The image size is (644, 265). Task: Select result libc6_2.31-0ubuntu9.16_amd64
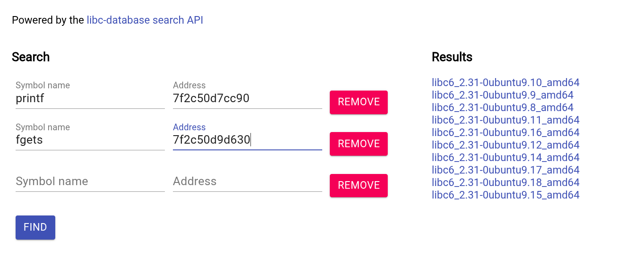[505, 132]
